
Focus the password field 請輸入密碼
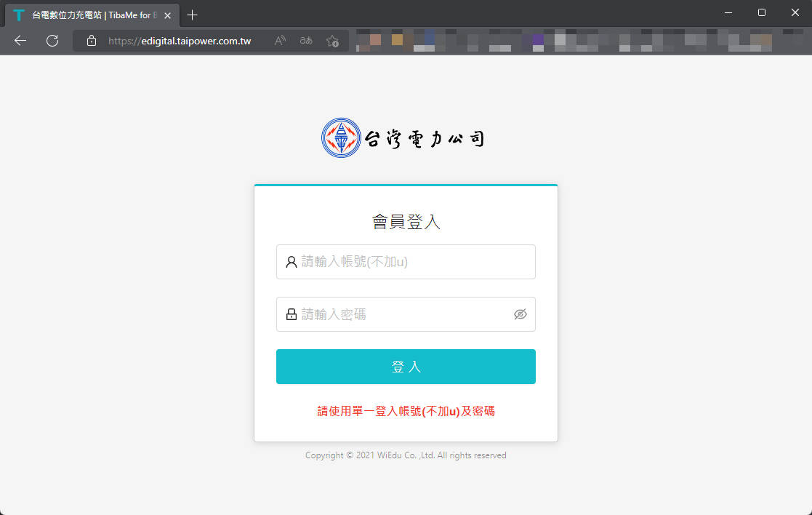[406, 314]
